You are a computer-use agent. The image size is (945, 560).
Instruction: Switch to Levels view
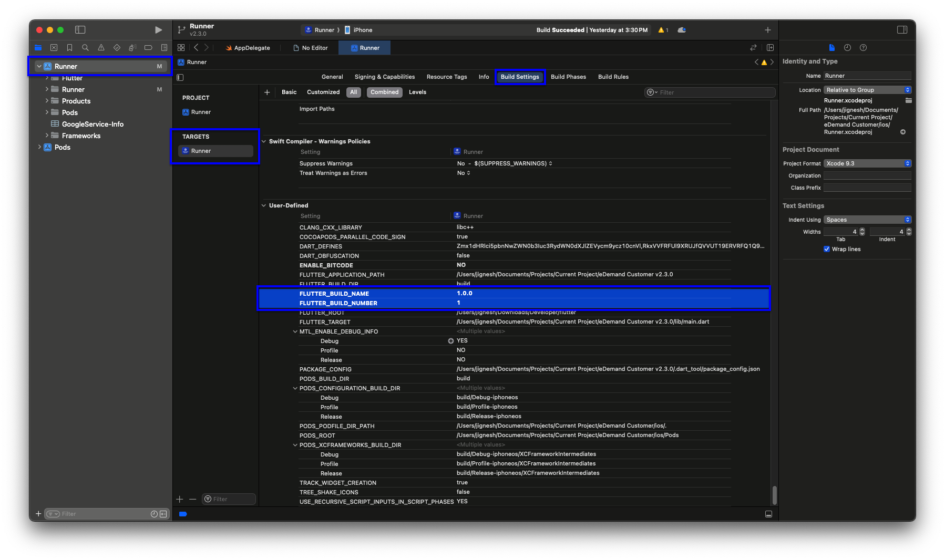pos(417,92)
